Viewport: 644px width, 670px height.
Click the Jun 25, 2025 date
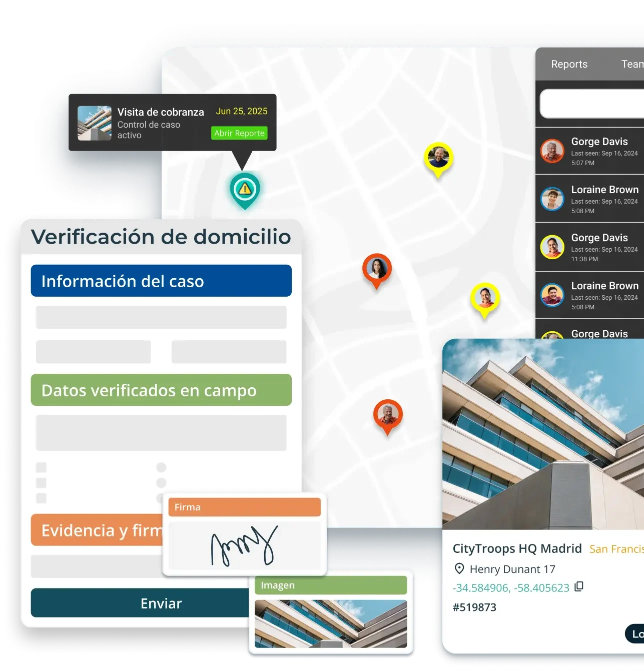[x=242, y=111]
